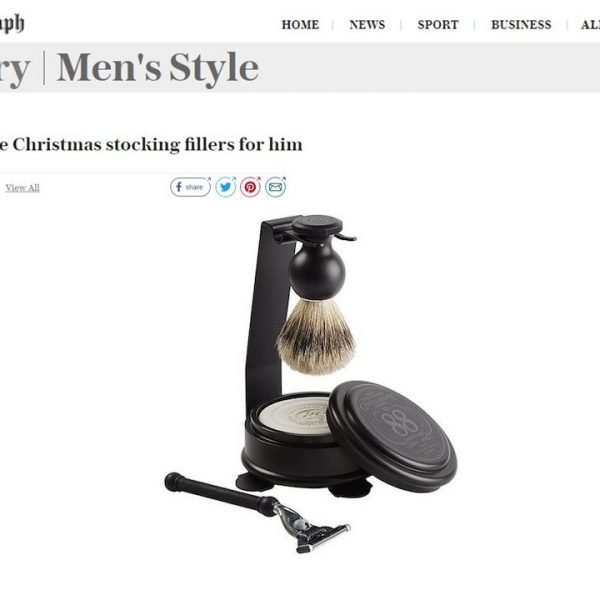Image resolution: width=600 pixels, height=600 pixels.
Task: Share the article on Facebook
Action: [x=191, y=187]
